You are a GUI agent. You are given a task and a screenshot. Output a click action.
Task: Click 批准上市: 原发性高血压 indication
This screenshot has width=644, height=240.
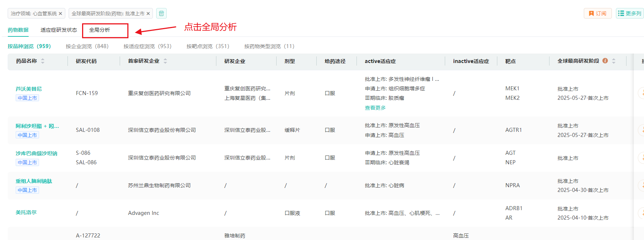[392, 125]
